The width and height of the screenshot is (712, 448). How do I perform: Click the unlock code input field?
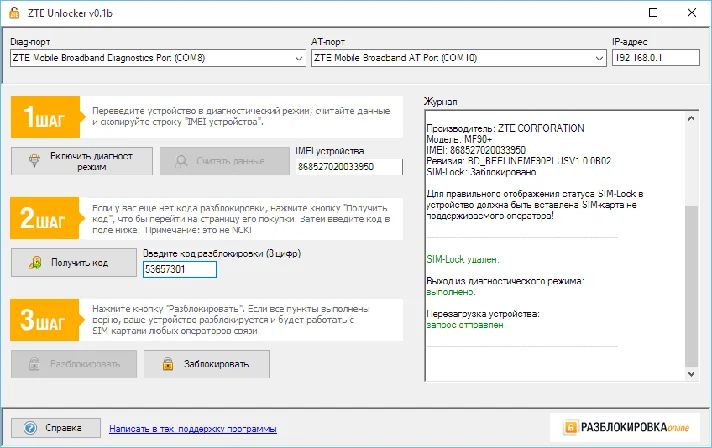pyautogui.click(x=180, y=270)
